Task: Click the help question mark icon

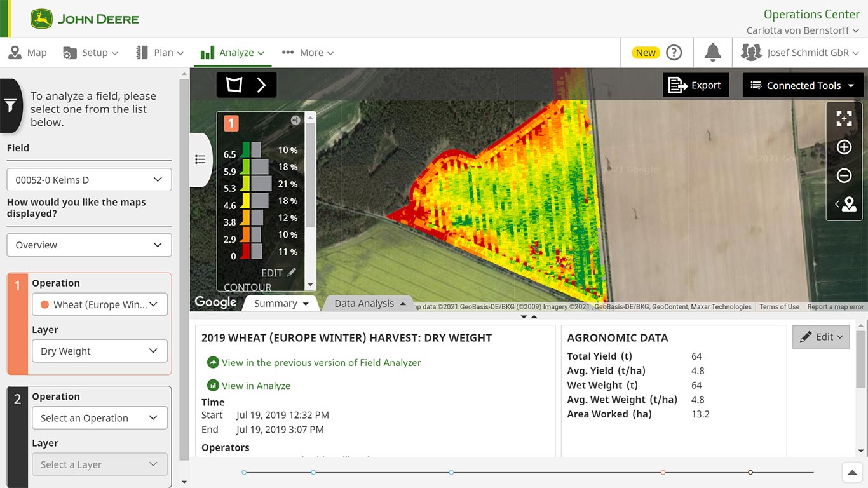Action: tap(674, 53)
